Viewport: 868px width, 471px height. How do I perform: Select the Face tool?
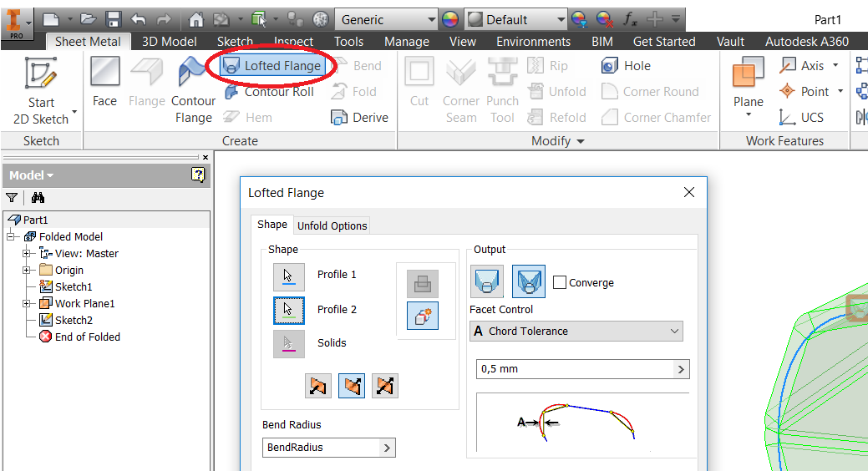pyautogui.click(x=104, y=82)
